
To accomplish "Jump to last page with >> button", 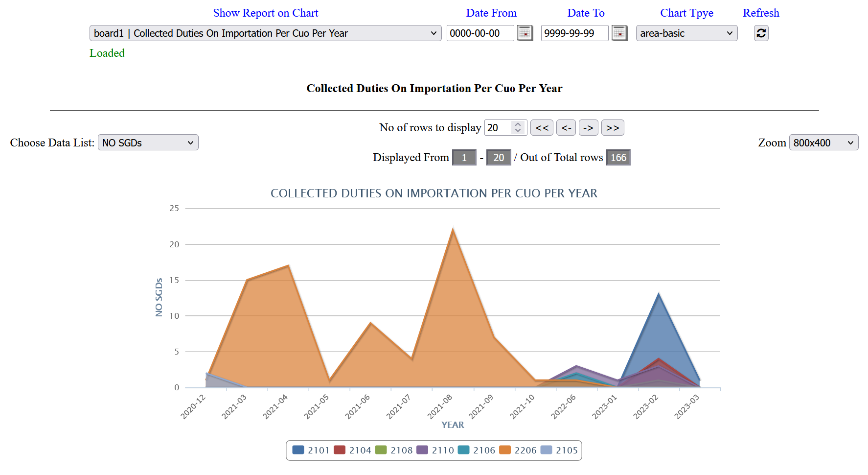I will click(x=612, y=128).
